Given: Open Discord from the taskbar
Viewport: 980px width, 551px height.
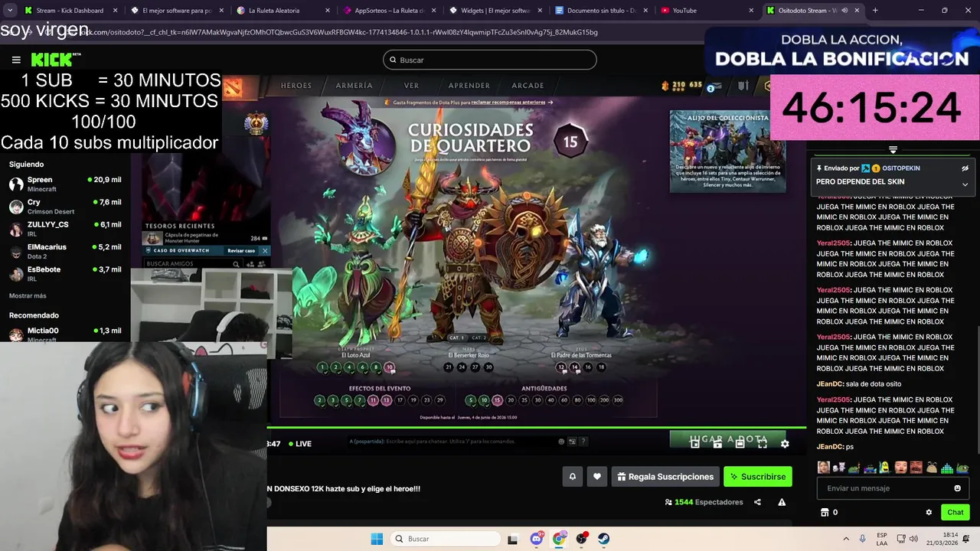Looking at the screenshot, I should 537,539.
